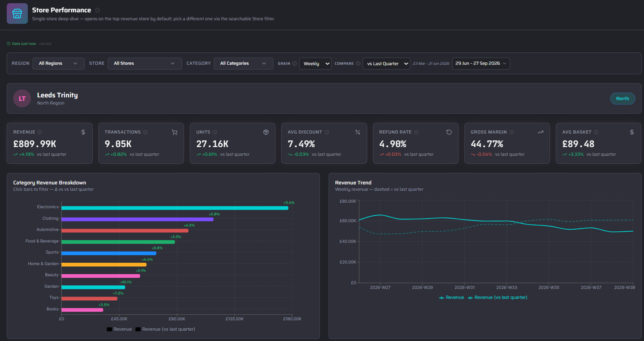The height and width of the screenshot is (341, 644).
Task: Click the 23 Mar - 21 Jun 2026 comparison period text
Action: (x=431, y=64)
